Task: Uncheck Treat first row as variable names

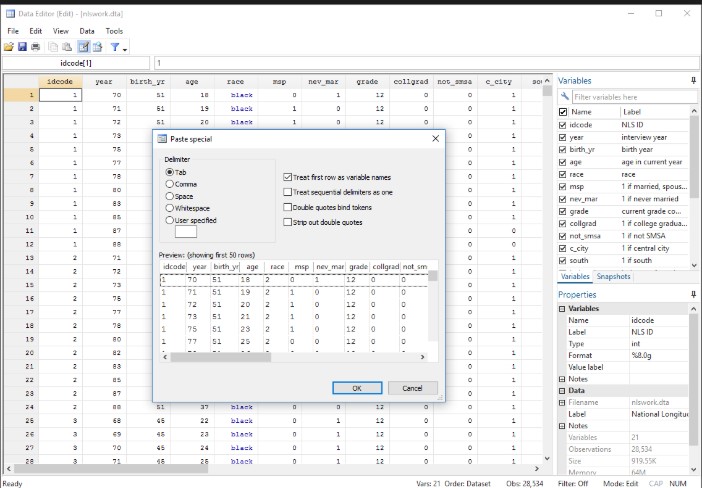Action: pos(287,177)
